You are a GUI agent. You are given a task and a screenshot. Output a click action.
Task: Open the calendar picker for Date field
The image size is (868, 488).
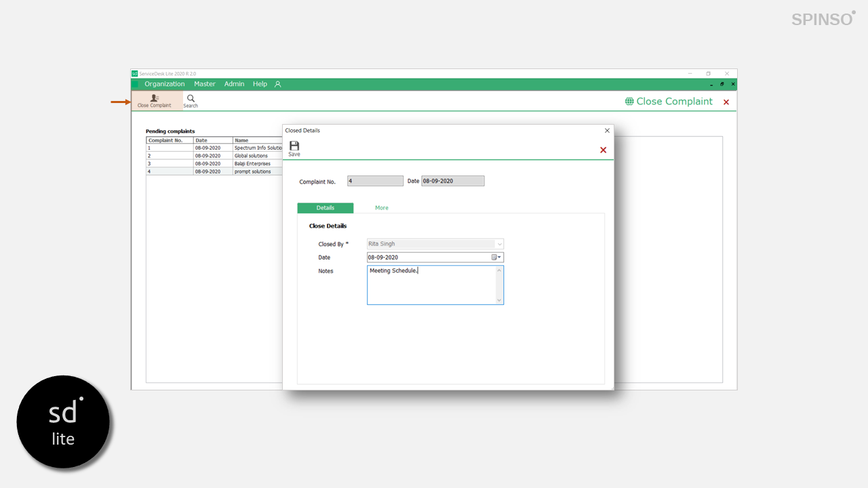(x=496, y=258)
